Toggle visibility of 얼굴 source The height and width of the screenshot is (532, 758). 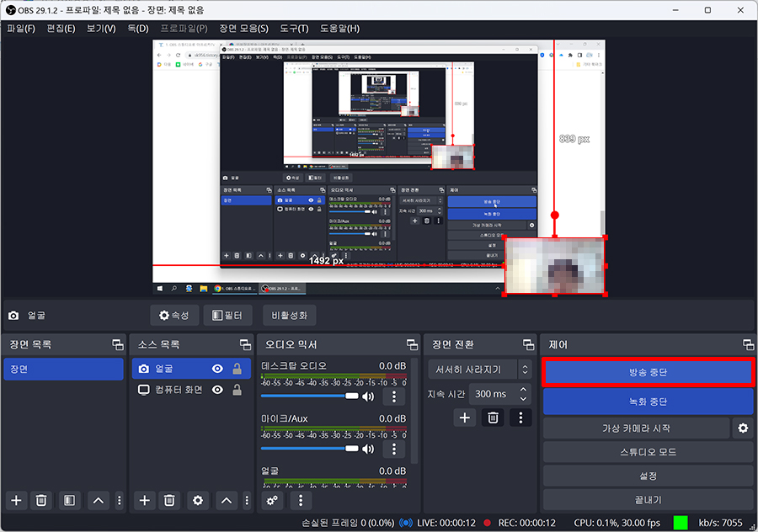217,369
